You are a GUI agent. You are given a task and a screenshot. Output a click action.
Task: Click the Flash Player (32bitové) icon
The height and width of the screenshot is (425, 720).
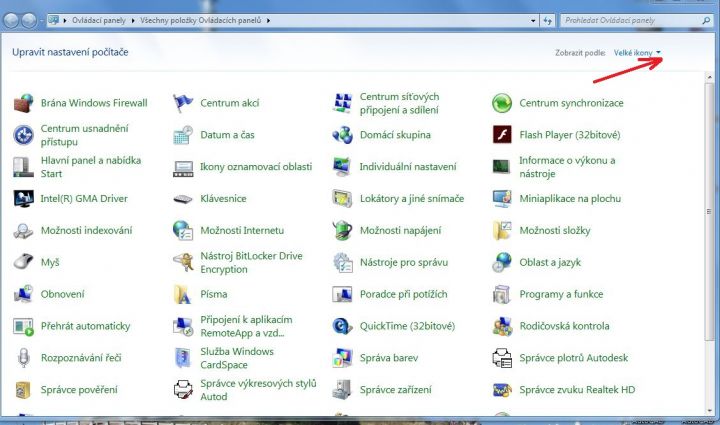tap(502, 135)
